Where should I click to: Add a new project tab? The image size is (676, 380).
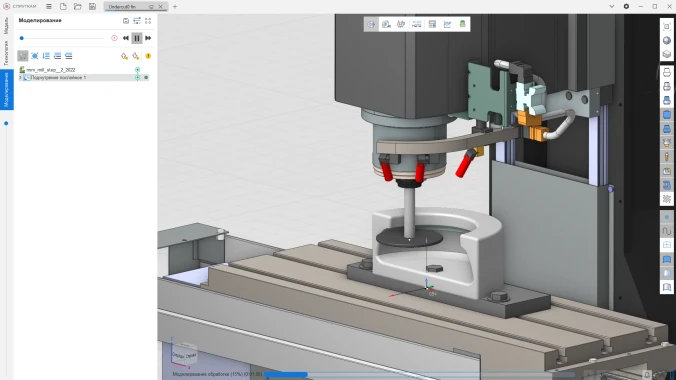point(175,6)
